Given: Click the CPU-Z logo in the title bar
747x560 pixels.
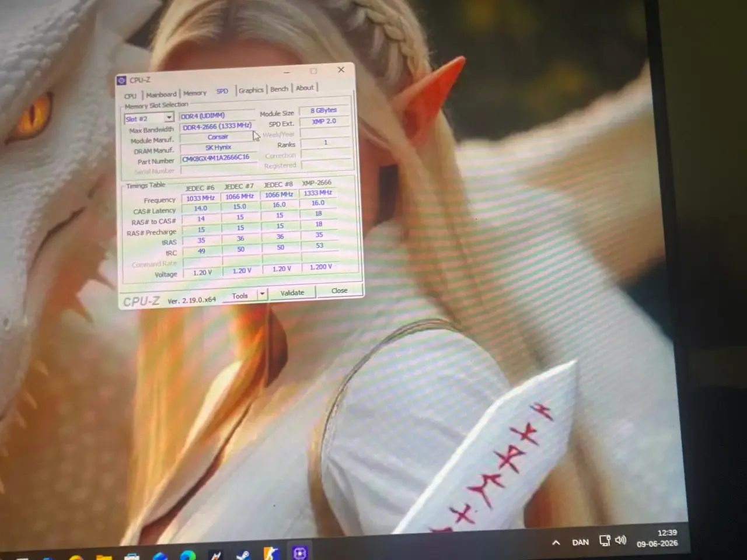Looking at the screenshot, I should (122, 80).
